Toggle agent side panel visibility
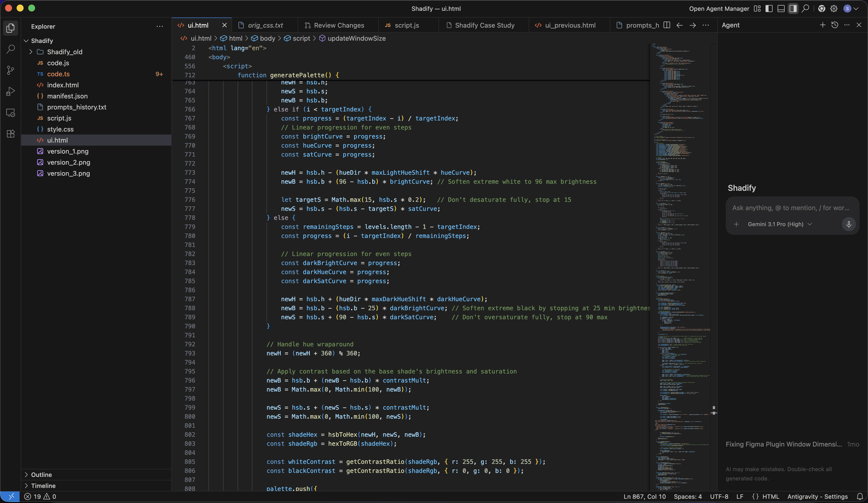 pos(793,9)
